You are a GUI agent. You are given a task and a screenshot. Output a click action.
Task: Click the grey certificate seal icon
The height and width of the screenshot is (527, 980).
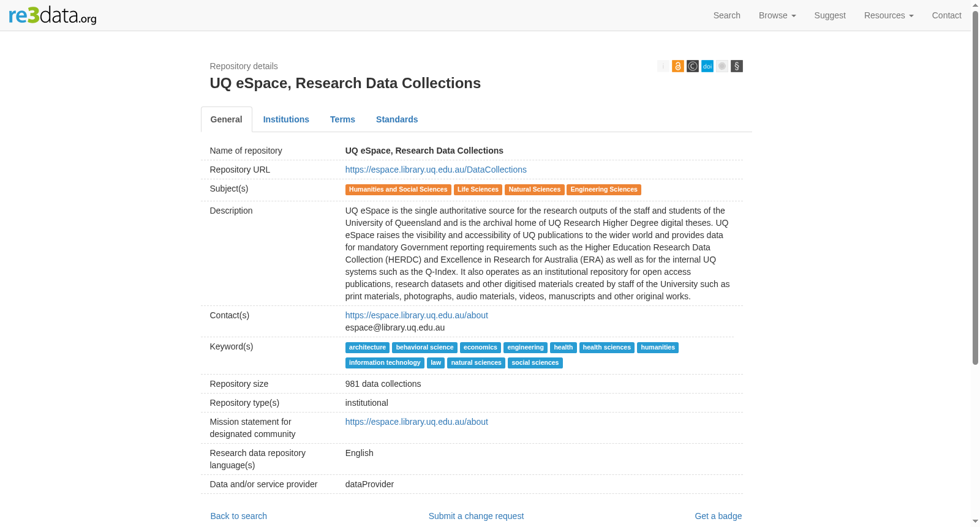(722, 66)
